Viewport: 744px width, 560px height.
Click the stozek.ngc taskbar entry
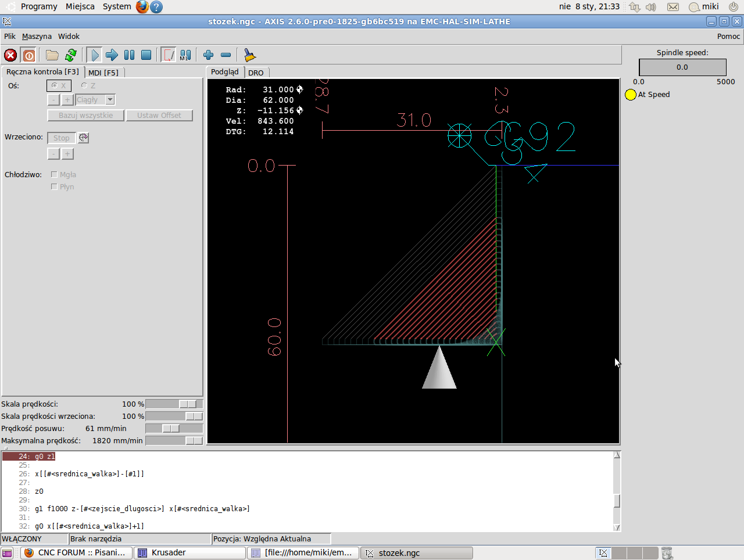pyautogui.click(x=416, y=553)
